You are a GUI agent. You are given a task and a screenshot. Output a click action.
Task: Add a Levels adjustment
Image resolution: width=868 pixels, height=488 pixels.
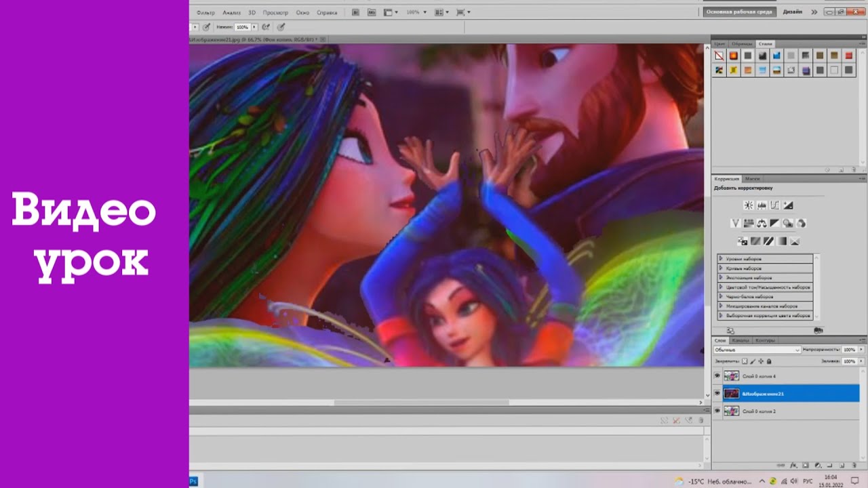tap(762, 205)
